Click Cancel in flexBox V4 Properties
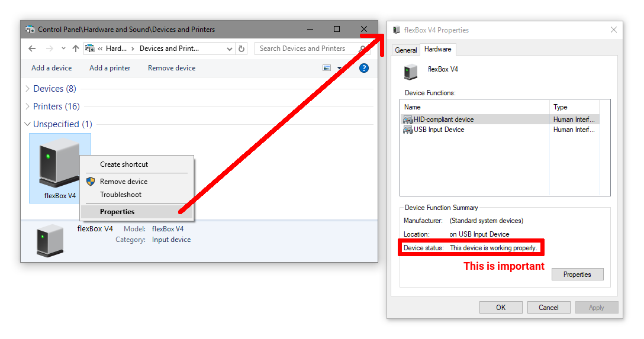This screenshot has width=644, height=339. pyautogui.click(x=549, y=308)
